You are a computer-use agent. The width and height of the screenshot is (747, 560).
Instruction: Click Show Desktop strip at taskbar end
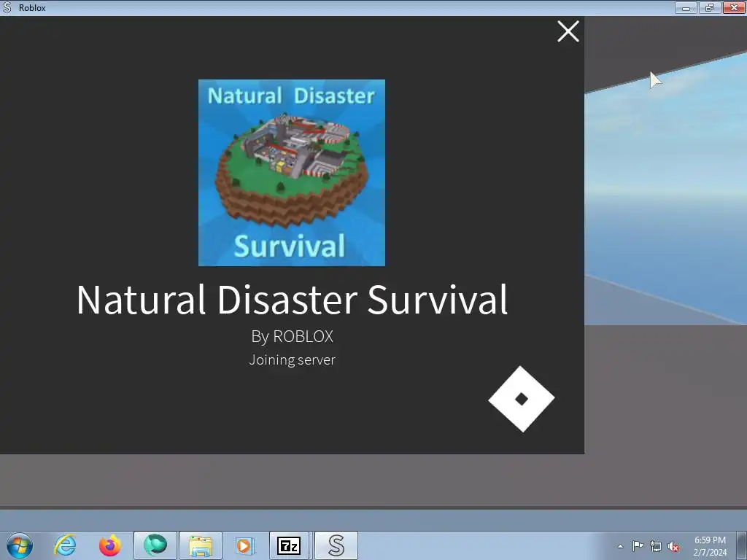[742, 545]
